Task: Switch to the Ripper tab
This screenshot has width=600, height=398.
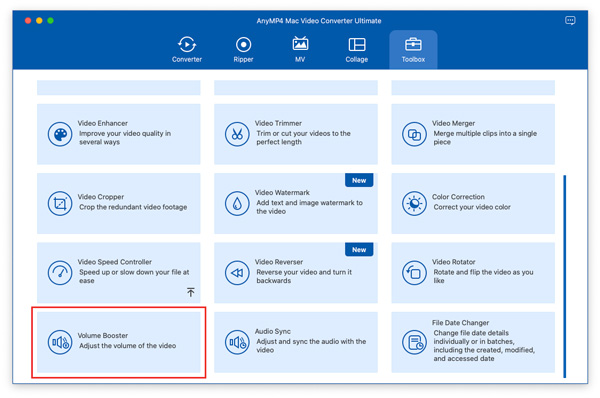Action: [243, 50]
